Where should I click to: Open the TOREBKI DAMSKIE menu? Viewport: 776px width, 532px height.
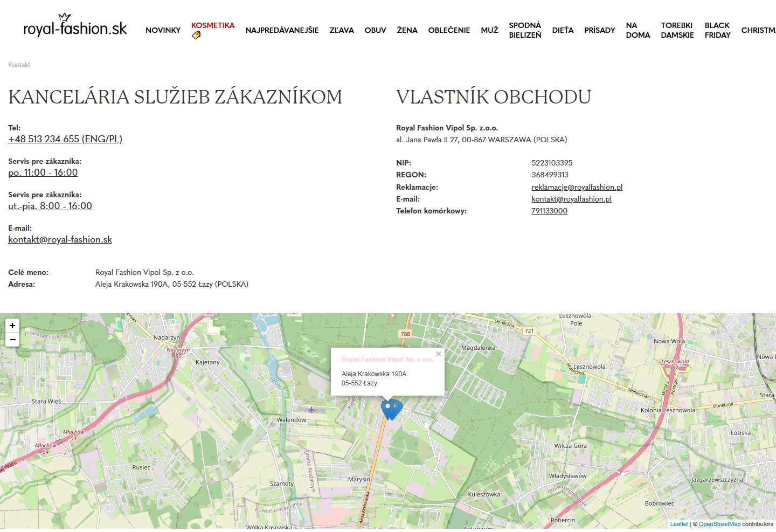point(677,30)
